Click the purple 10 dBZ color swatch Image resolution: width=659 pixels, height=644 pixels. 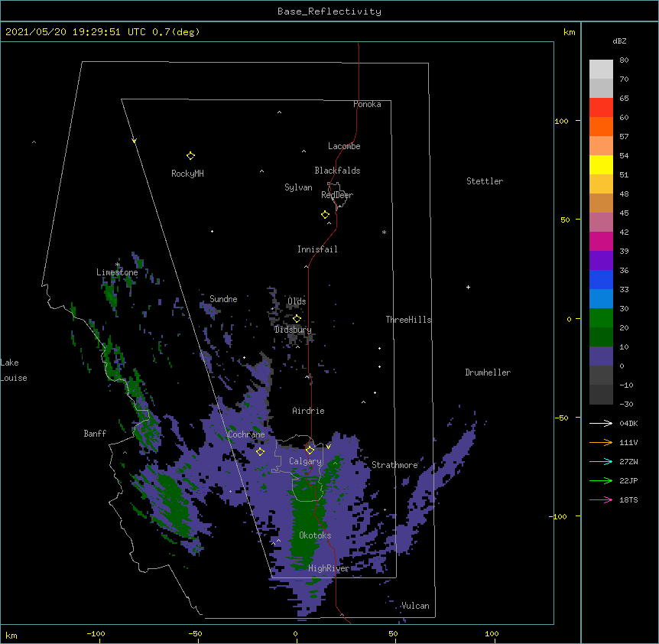pos(601,356)
